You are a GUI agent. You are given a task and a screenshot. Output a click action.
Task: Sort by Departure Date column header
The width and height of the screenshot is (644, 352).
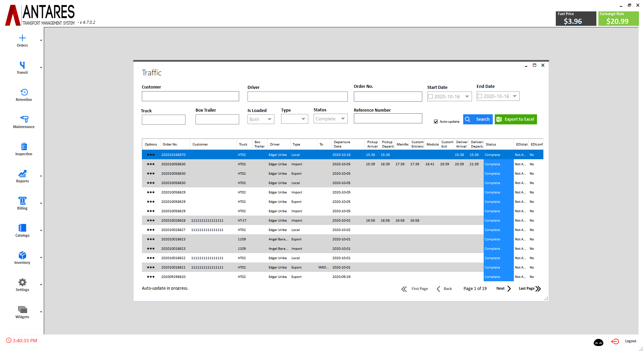point(342,144)
